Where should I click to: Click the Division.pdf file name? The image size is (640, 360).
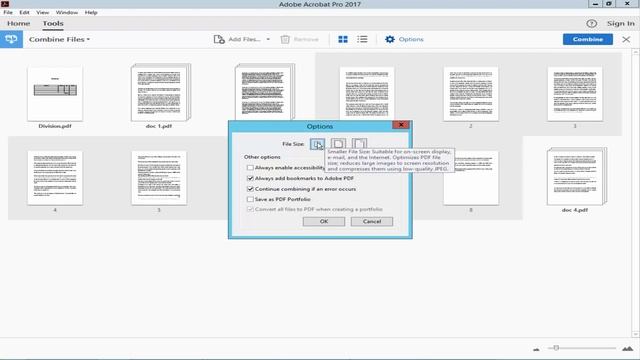(x=55, y=126)
